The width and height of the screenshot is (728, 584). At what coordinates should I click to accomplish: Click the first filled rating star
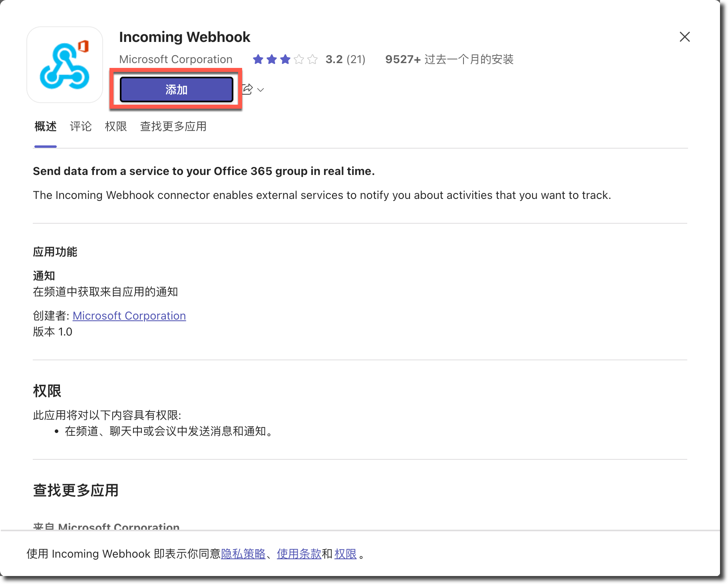pyautogui.click(x=258, y=60)
